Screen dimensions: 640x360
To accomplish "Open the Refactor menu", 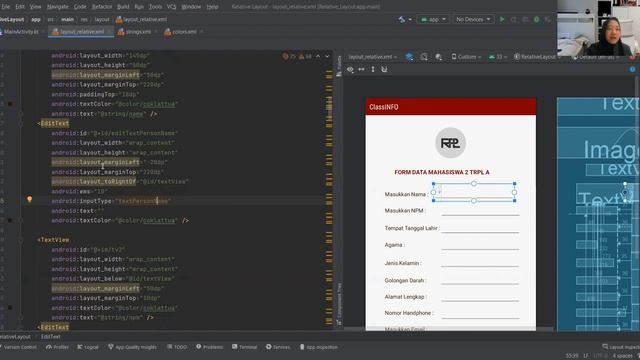I will point(102,7).
